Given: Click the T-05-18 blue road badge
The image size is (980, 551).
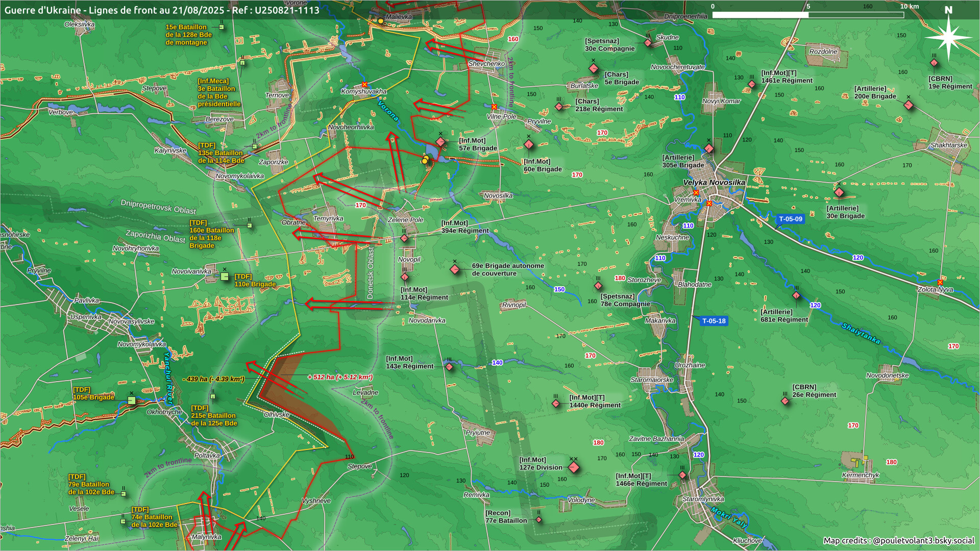Looking at the screenshot, I should 714,321.
